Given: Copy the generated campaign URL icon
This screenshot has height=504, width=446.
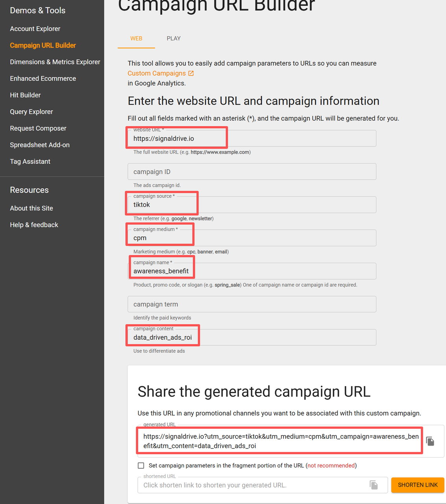Looking at the screenshot, I should (x=430, y=441).
